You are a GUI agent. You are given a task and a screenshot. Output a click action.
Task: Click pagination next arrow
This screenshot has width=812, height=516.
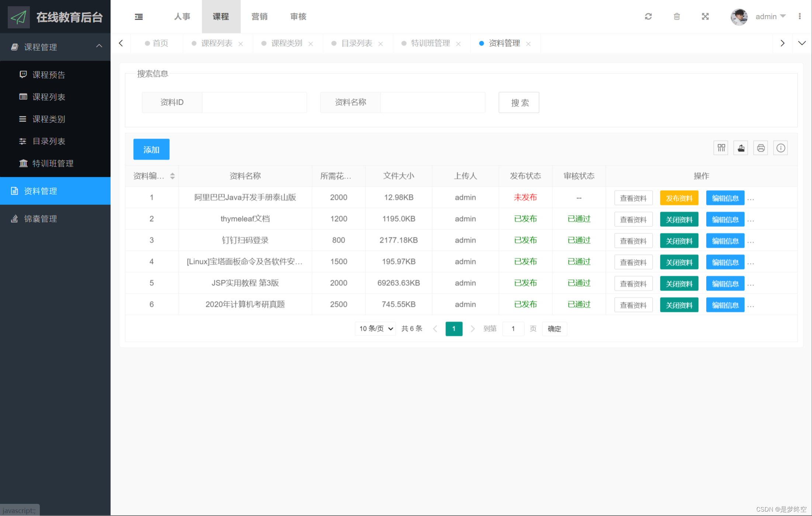(x=472, y=328)
